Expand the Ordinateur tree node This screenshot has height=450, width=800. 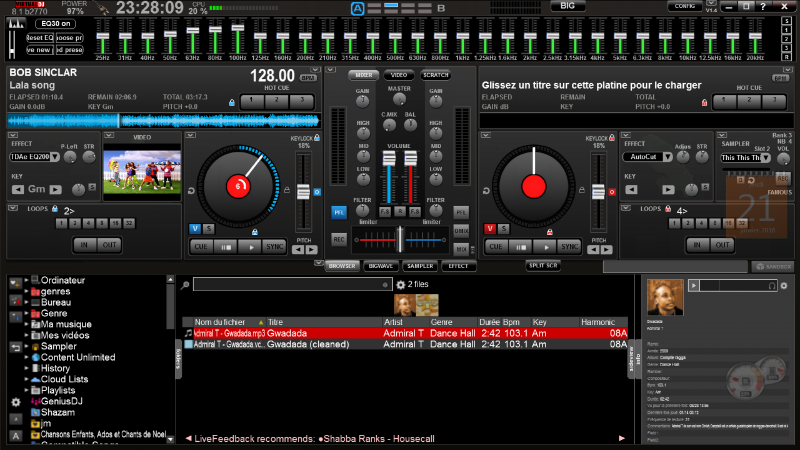tap(27, 280)
